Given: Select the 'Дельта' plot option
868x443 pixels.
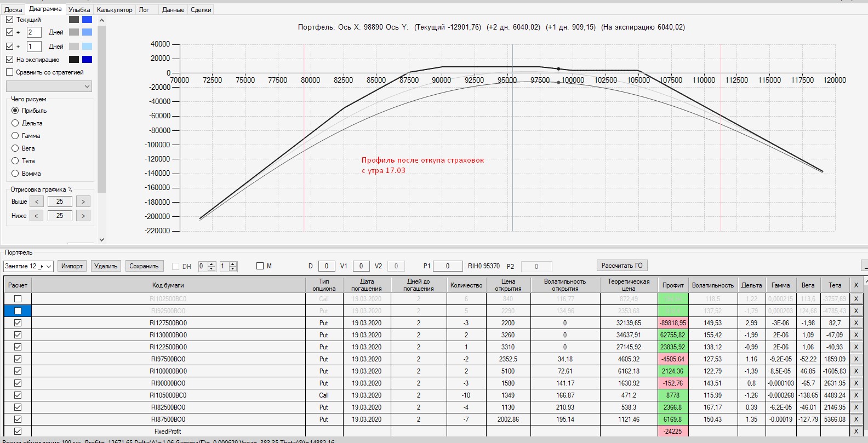Looking at the screenshot, I should click(x=15, y=123).
